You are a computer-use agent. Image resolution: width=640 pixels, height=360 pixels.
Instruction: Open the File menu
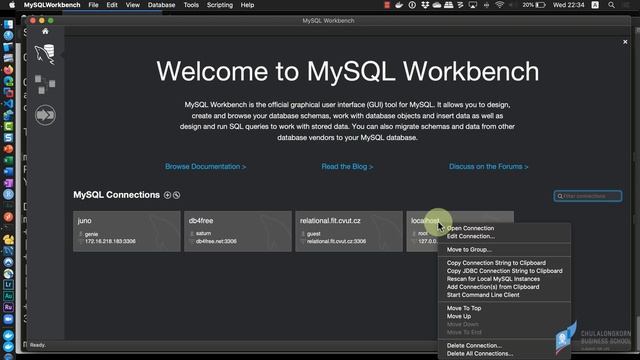tap(93, 5)
